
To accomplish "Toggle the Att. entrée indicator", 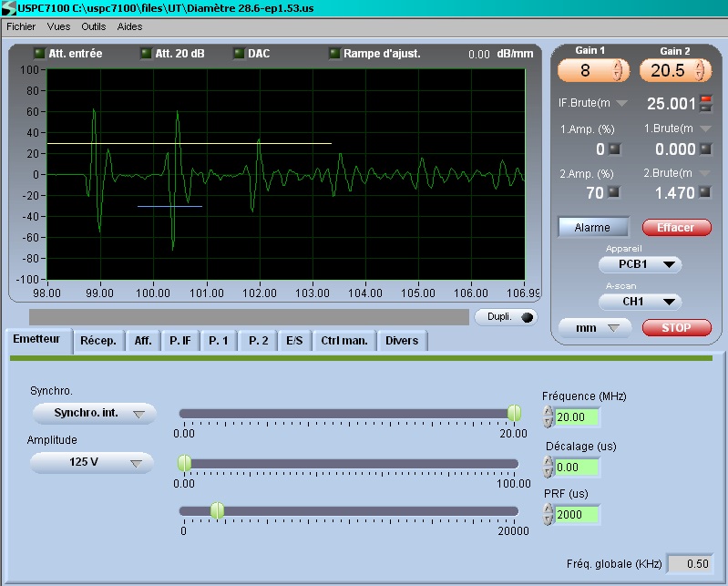I will [39, 54].
